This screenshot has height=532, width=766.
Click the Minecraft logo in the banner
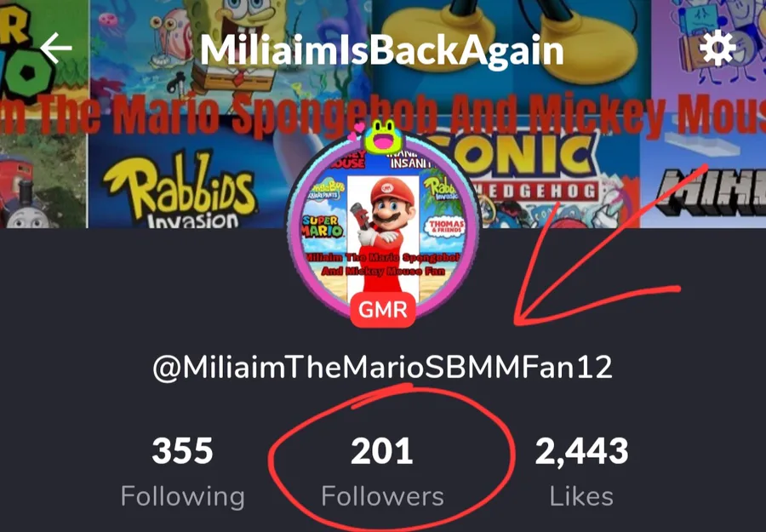711,192
